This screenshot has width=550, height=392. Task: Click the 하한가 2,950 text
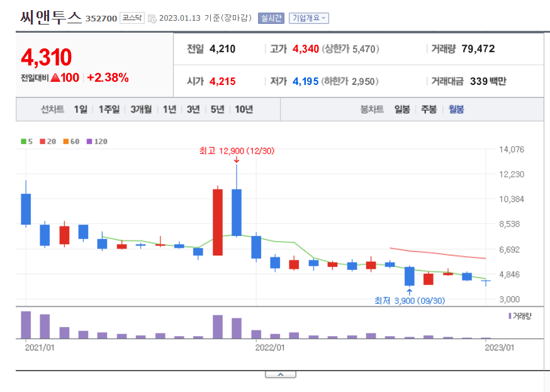point(351,81)
